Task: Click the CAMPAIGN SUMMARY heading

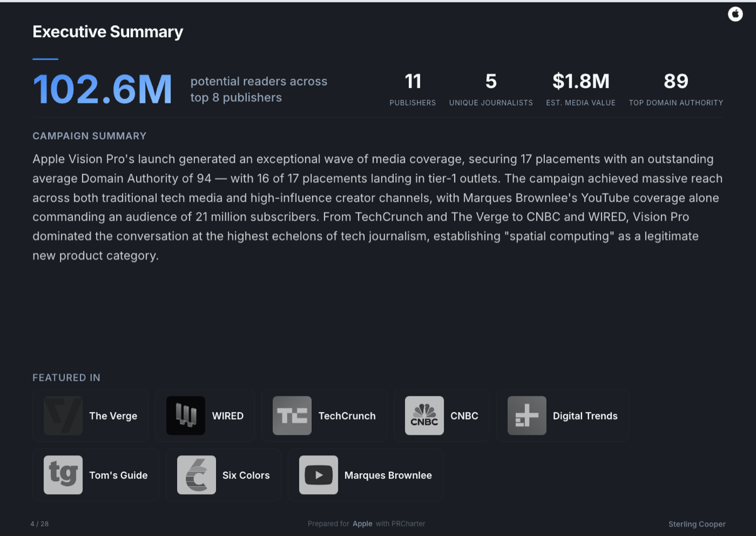Action: 89,136
